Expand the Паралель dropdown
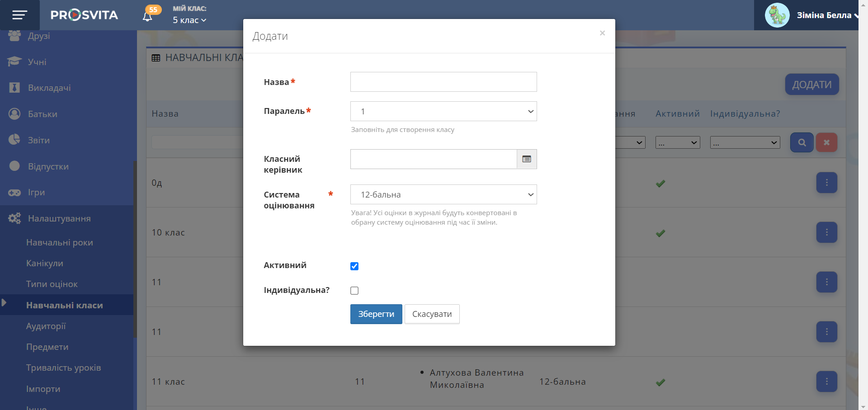The height and width of the screenshot is (410, 868). pos(443,111)
